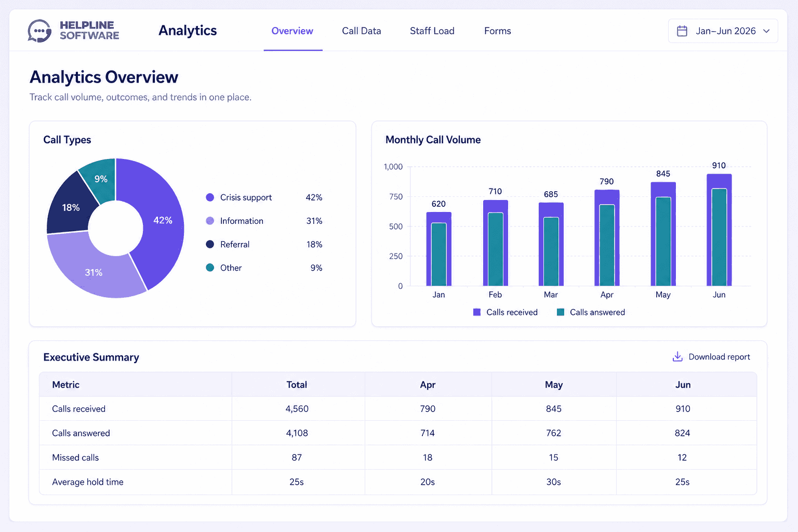Select the Missed calls row label

click(75, 458)
